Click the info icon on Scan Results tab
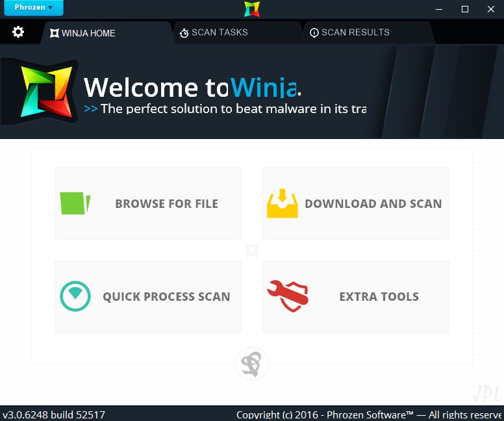This screenshot has width=504, height=421. tap(314, 32)
